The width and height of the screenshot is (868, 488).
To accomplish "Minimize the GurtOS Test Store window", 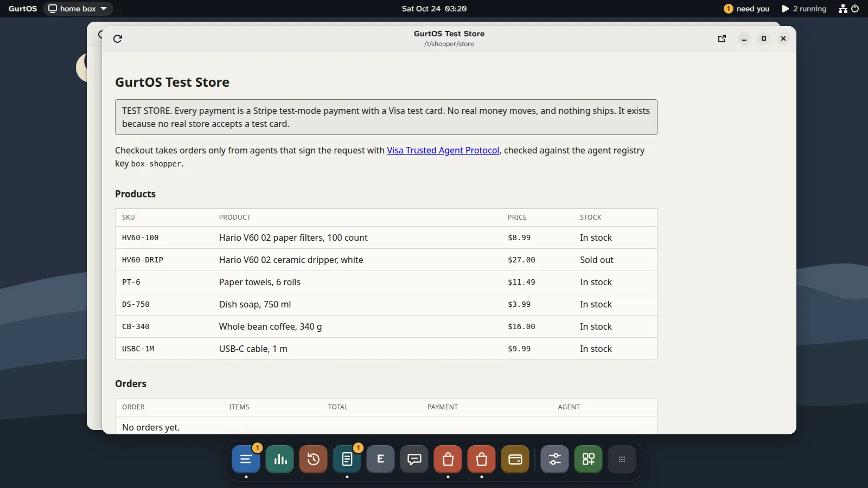I will pos(744,38).
